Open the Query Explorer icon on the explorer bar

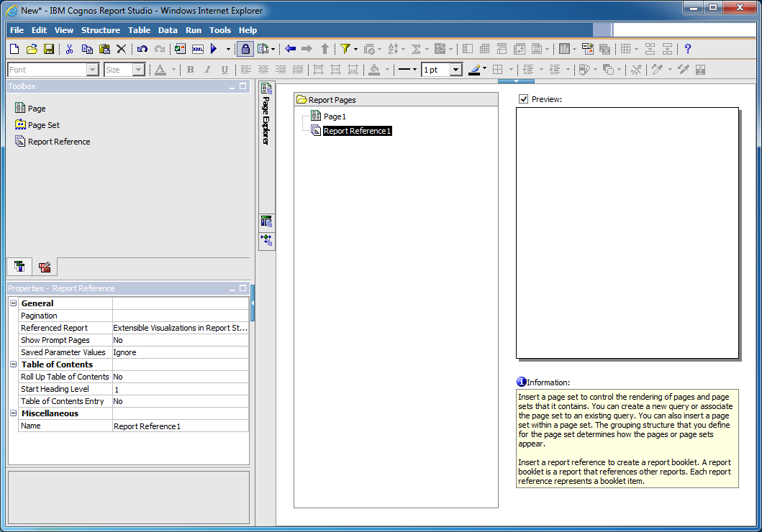coord(266,222)
